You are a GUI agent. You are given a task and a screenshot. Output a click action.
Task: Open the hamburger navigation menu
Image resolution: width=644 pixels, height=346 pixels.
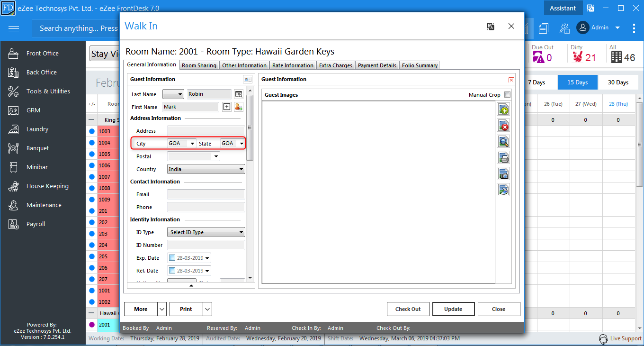(14, 28)
